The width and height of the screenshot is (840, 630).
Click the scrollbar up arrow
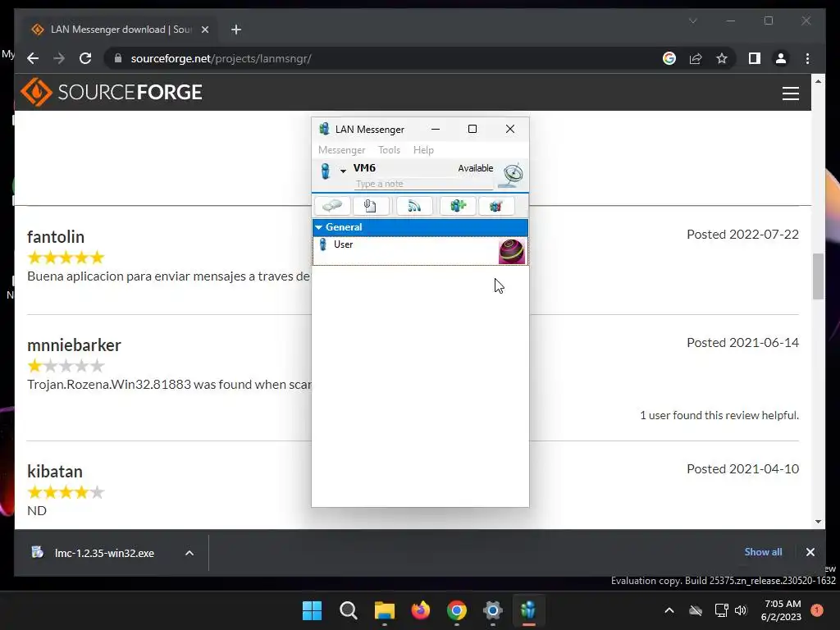click(x=818, y=81)
